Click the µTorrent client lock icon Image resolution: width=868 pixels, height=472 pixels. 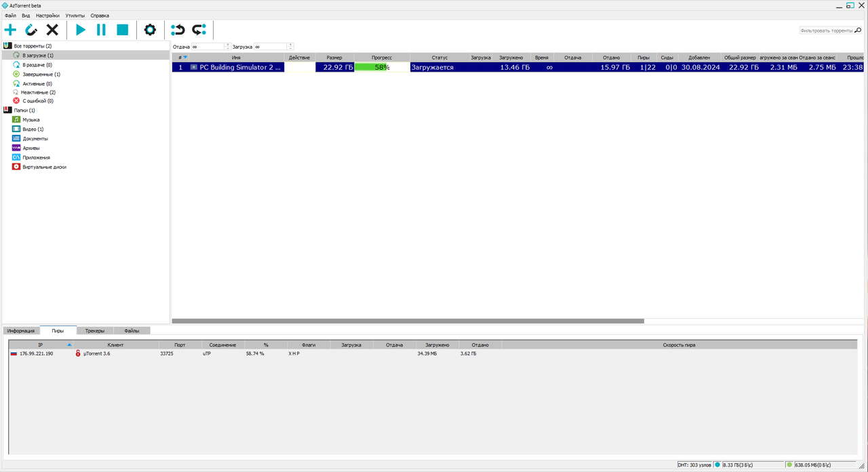point(78,353)
